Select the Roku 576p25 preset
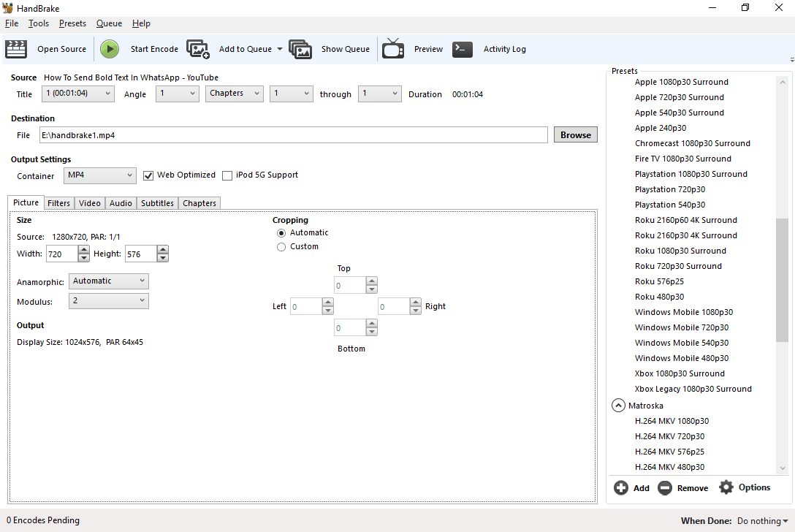 [x=659, y=281]
